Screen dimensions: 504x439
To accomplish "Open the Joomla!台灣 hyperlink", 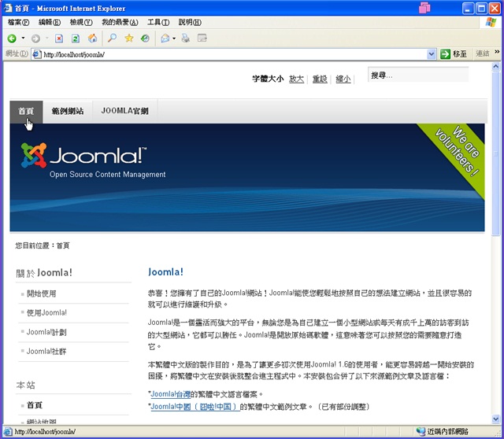I will tap(170, 394).
